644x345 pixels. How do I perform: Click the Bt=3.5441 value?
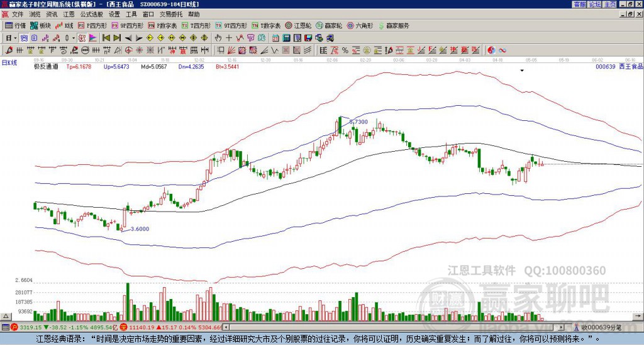pos(227,67)
